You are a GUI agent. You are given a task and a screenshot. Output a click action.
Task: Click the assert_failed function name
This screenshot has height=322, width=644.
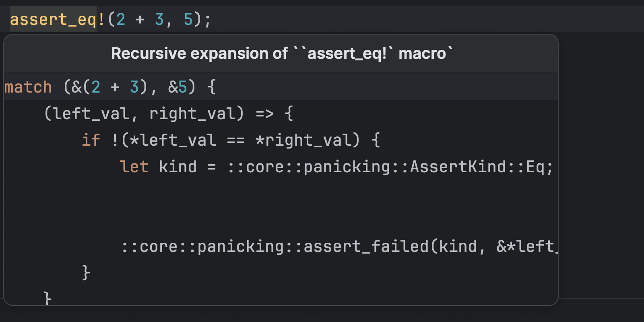[366, 246]
